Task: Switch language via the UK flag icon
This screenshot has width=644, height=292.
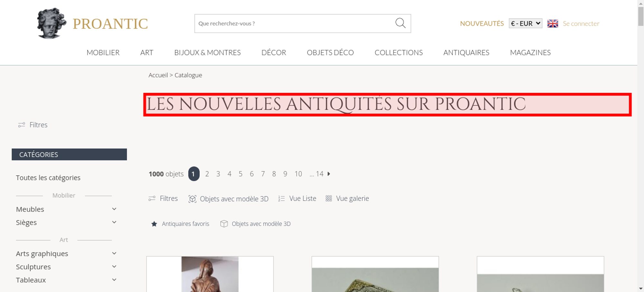Action: click(x=553, y=23)
